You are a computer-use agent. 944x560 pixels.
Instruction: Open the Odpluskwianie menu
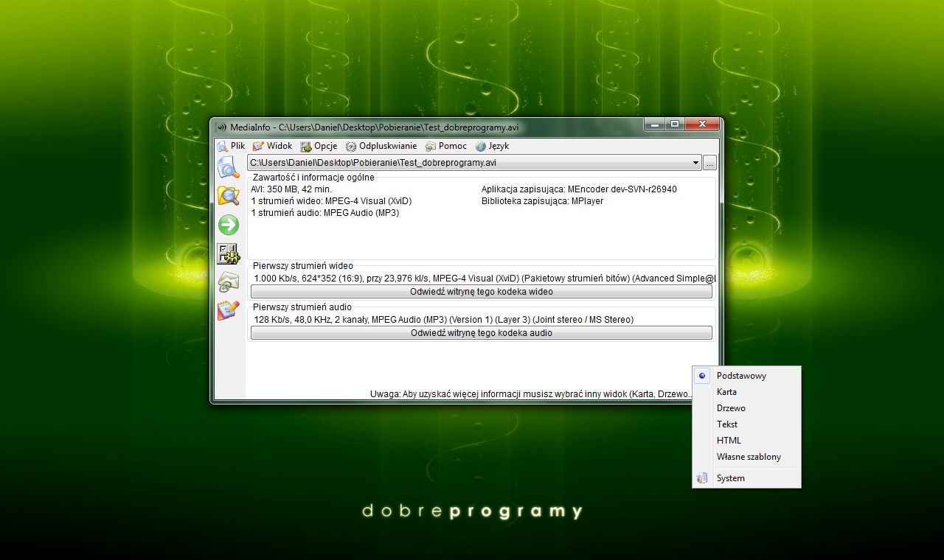(381, 146)
